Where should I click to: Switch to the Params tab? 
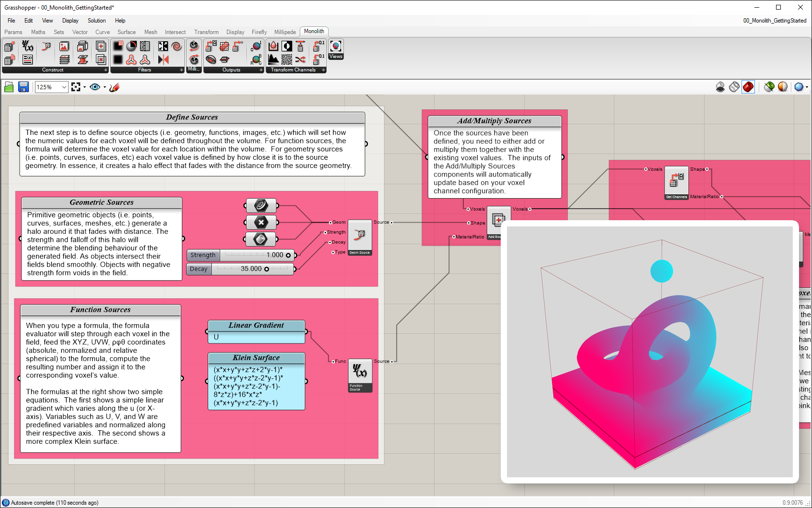(13, 32)
